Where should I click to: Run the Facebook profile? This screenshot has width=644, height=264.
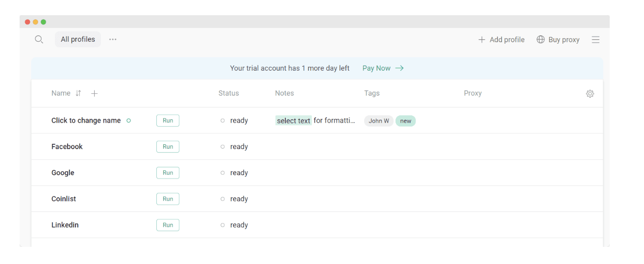click(168, 147)
